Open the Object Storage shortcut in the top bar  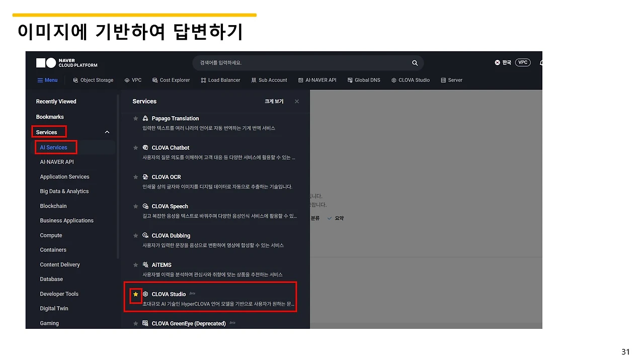tap(93, 80)
